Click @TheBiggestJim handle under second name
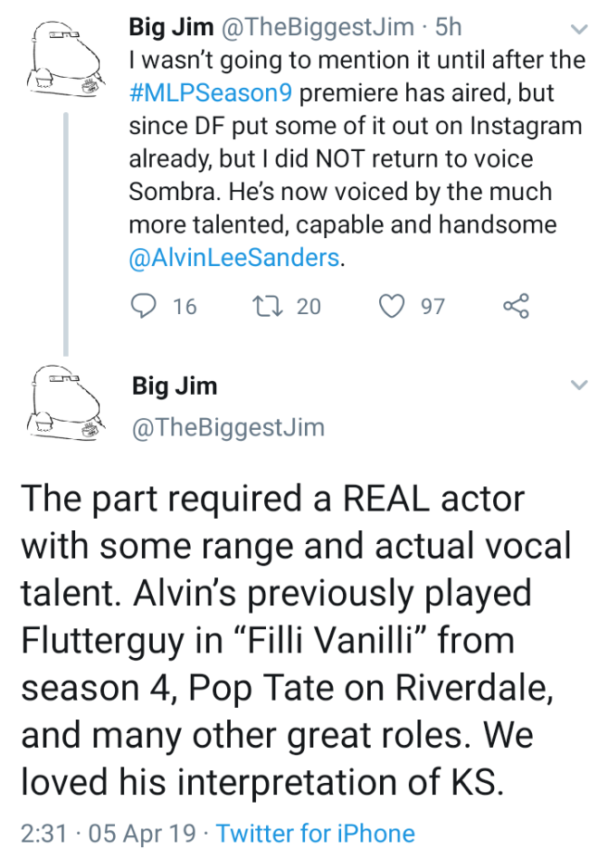The width and height of the screenshot is (608, 868). (x=228, y=427)
